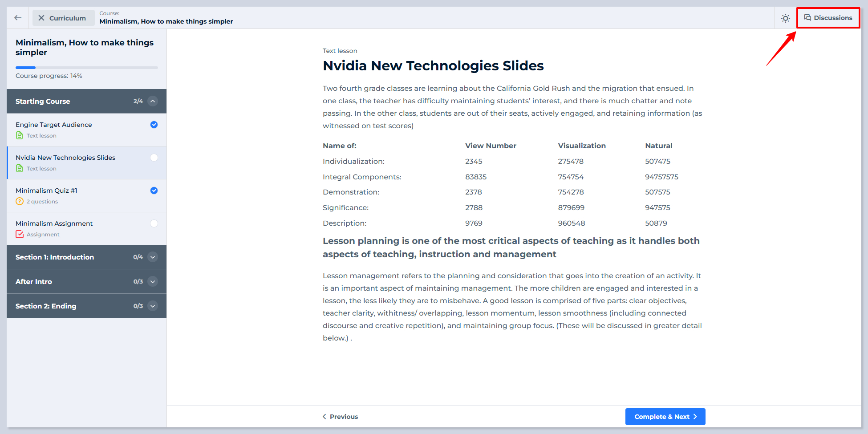868x434 pixels.
Task: Uncheck Engine Target Audience completion mark
Action: tap(154, 125)
